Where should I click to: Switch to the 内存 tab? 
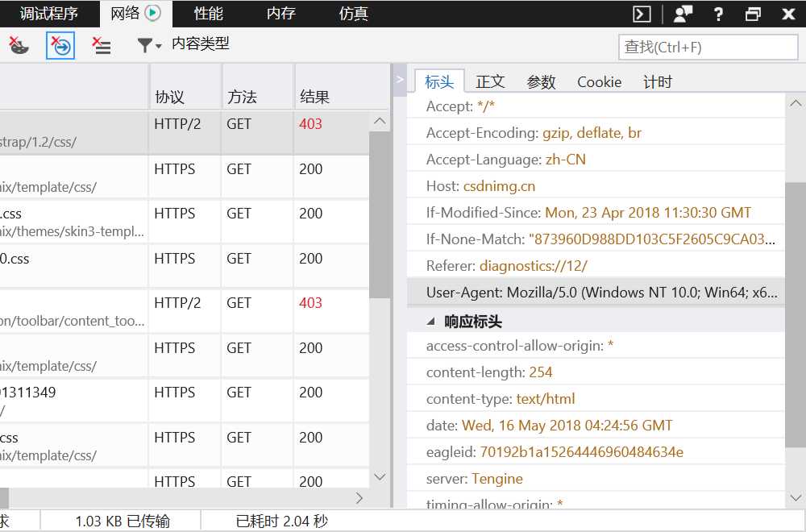tap(280, 14)
